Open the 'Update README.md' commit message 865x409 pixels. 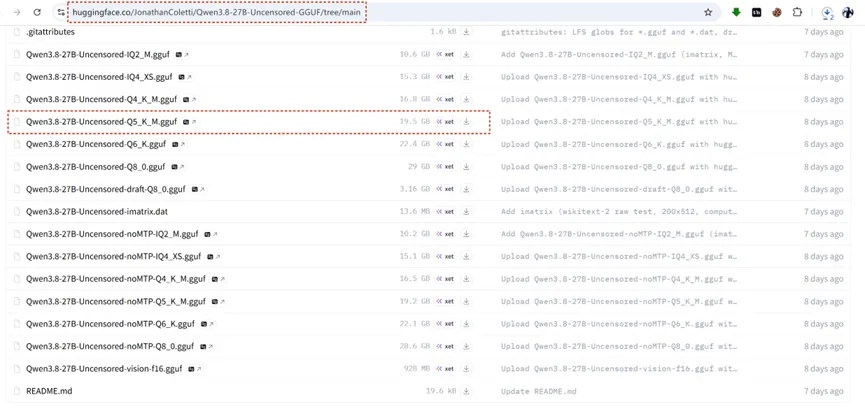tap(538, 391)
